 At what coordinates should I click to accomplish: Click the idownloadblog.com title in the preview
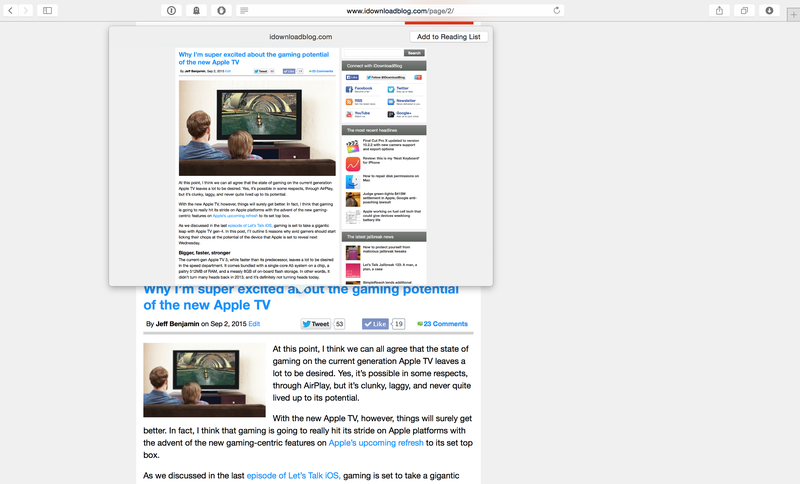click(301, 37)
